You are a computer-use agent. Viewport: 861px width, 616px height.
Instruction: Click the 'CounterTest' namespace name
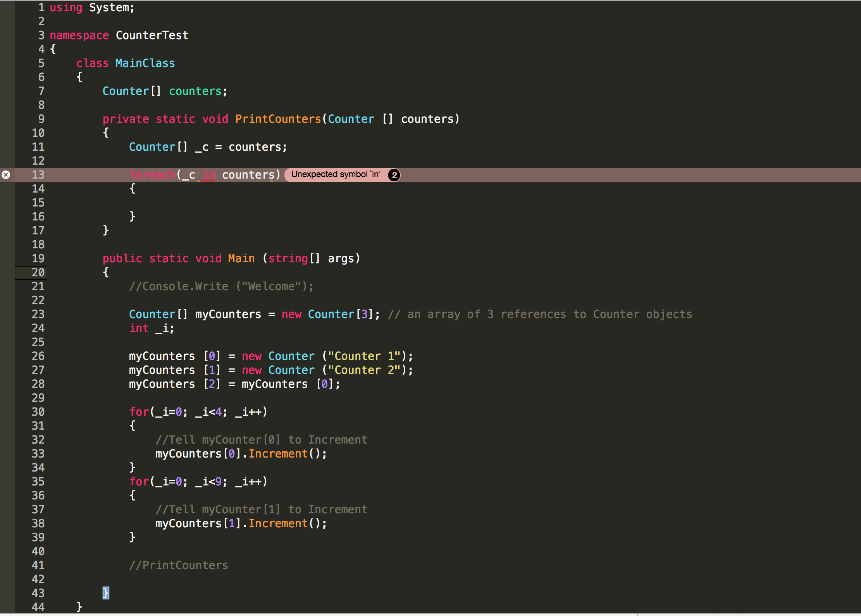152,35
